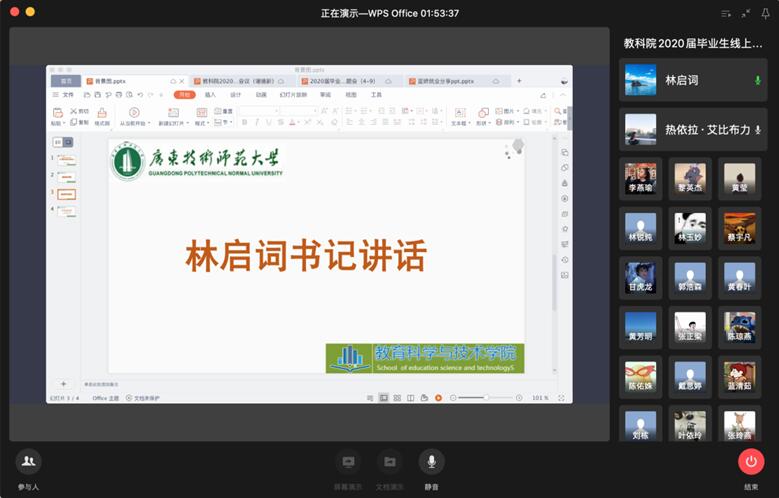779x498 pixels.
Task: Click the shrink view arrows icon
Action: [x=746, y=13]
